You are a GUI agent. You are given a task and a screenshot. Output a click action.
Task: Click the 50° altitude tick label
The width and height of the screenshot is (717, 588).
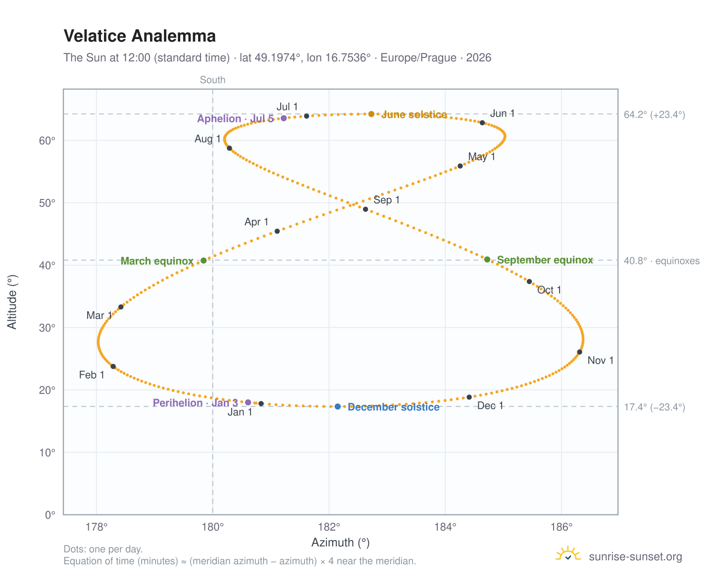pyautogui.click(x=48, y=203)
